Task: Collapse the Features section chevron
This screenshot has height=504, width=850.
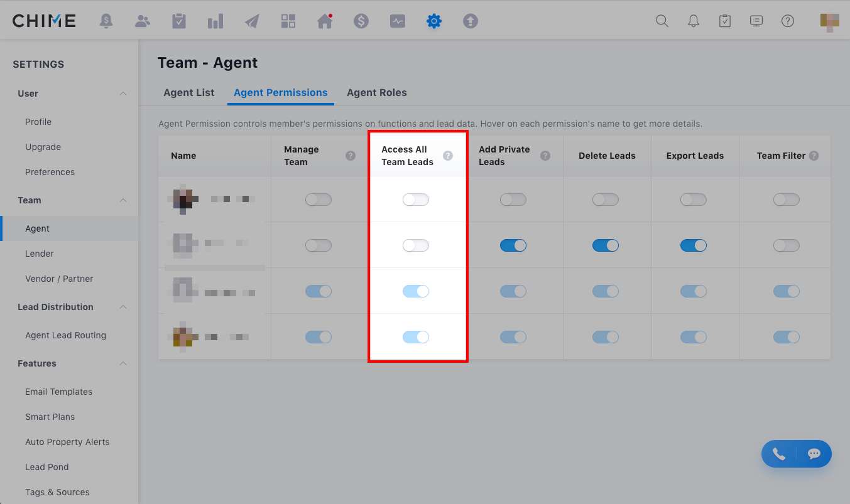Action: pos(123,363)
